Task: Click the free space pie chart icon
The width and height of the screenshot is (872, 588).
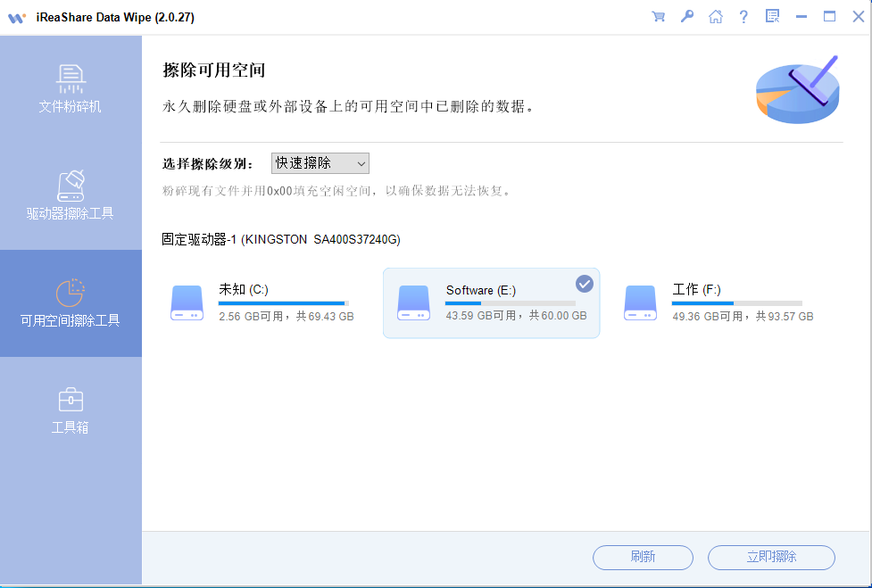Action: tap(71, 293)
